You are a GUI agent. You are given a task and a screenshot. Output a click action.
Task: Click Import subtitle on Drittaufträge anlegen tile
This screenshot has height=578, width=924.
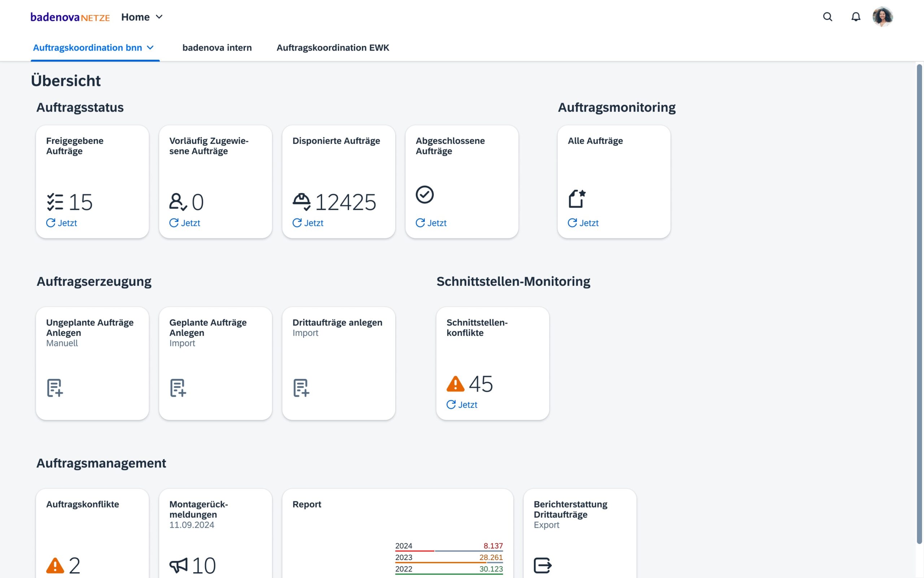(x=305, y=333)
